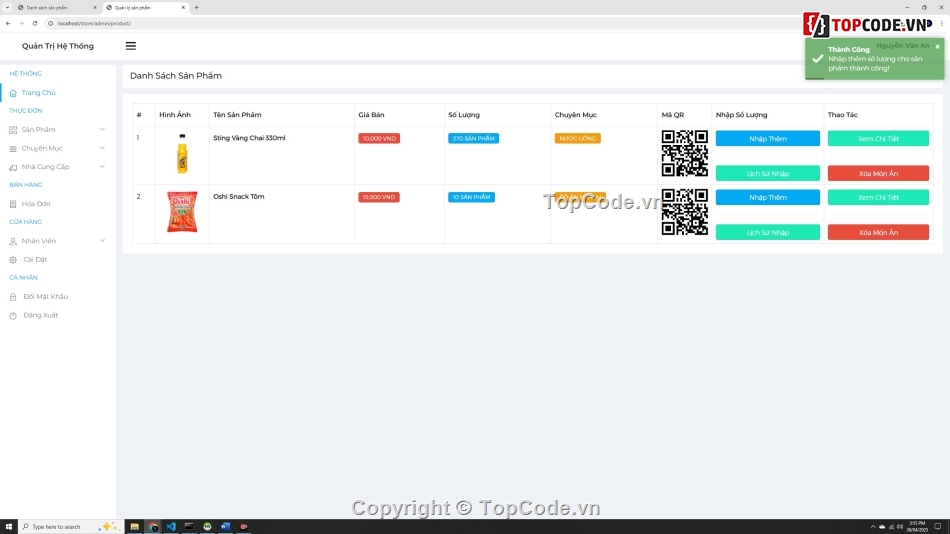
Task: Open the Chrome three-dot menu
Action: 942,23
